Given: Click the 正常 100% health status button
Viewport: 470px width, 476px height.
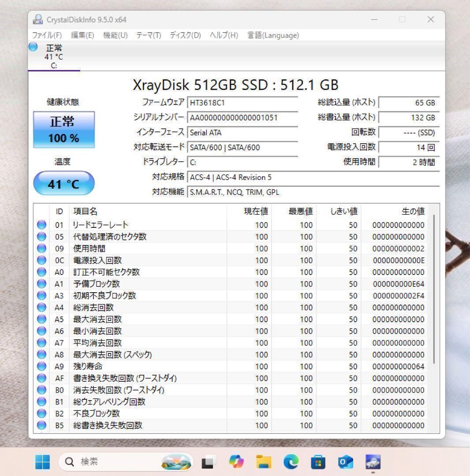Looking at the screenshot, I should pos(63,130).
